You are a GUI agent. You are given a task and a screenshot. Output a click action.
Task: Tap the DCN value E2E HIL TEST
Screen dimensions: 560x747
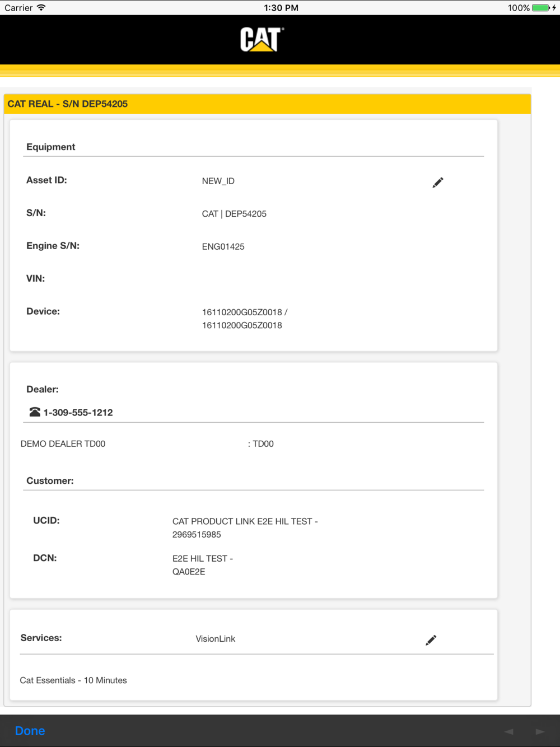pos(203,565)
